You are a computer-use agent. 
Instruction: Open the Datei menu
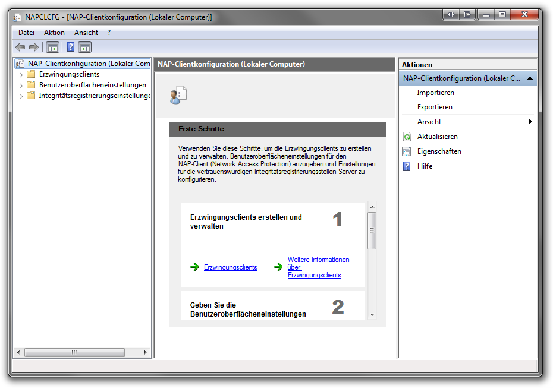[26, 33]
